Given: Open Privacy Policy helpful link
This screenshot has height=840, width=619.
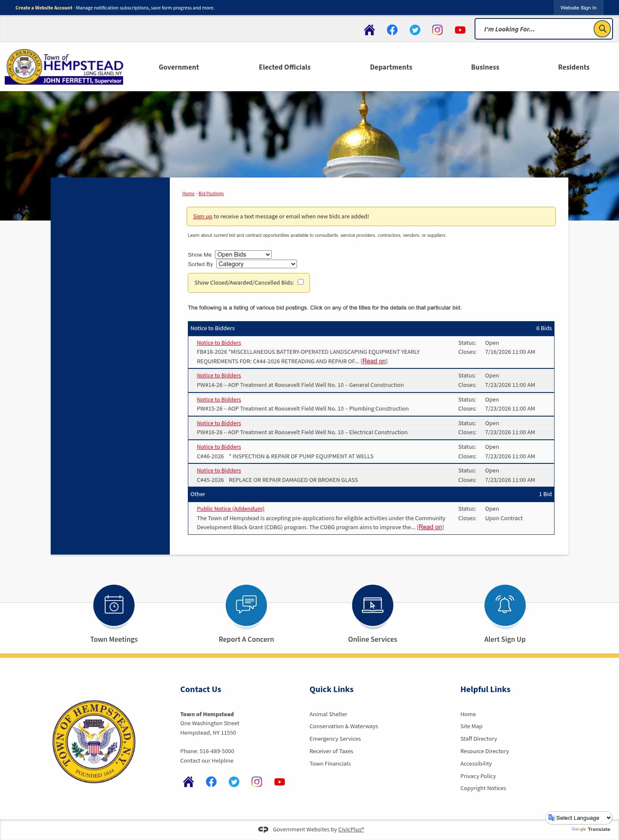Looking at the screenshot, I should point(478,776).
